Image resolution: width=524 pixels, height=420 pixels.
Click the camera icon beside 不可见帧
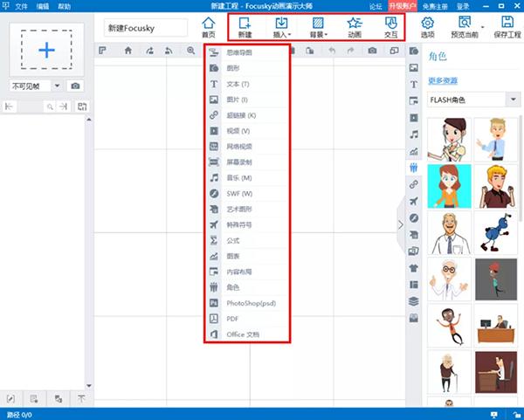pyautogui.click(x=76, y=86)
